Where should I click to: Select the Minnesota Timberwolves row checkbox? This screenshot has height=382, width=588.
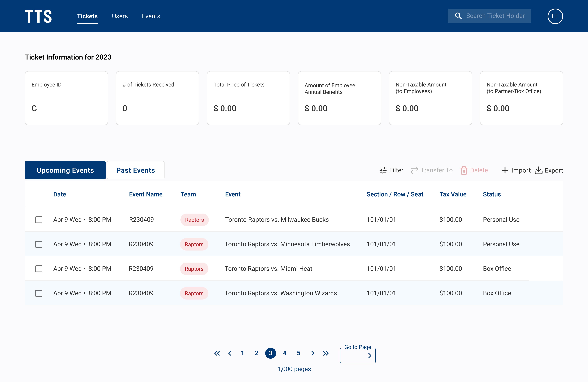coord(39,244)
